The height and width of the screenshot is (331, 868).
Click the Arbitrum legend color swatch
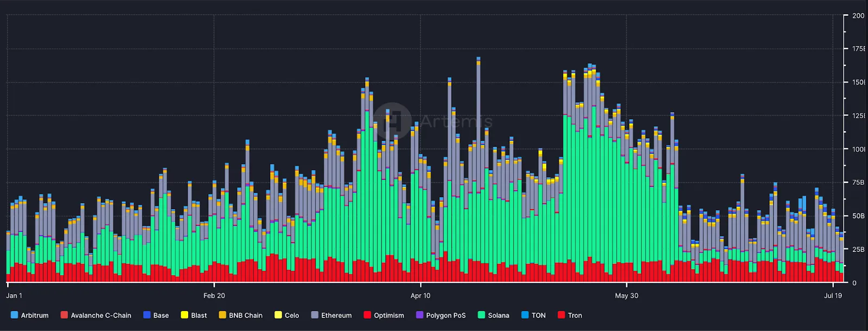(14, 315)
